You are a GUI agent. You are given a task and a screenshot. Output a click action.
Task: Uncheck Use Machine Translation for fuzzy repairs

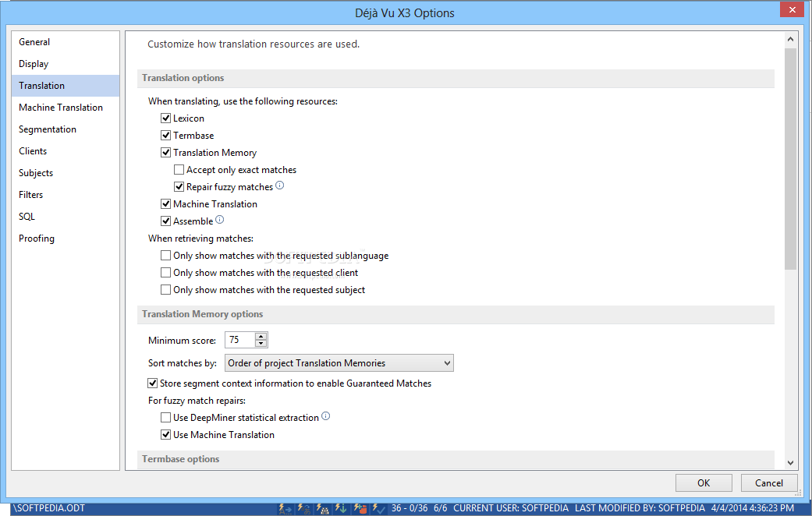165,435
